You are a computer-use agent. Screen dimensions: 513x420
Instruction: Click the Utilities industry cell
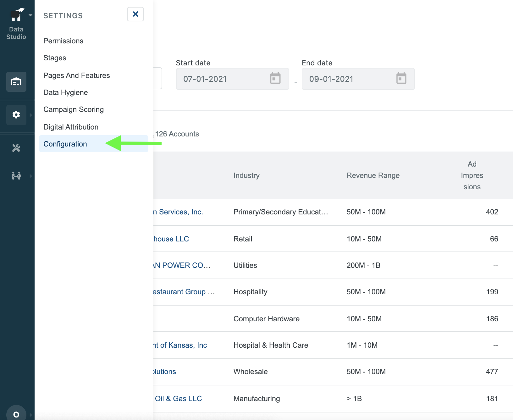pos(245,265)
